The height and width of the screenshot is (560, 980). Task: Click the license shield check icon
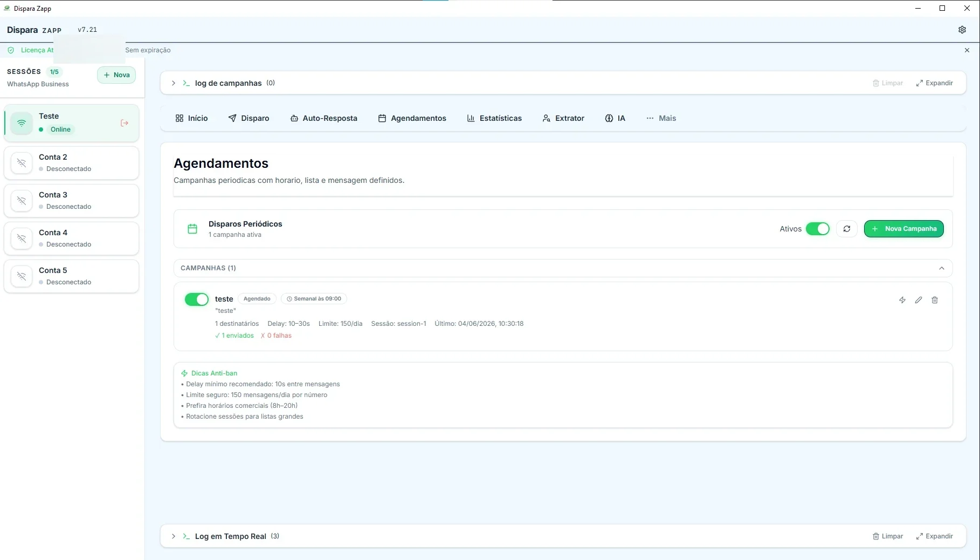click(11, 50)
